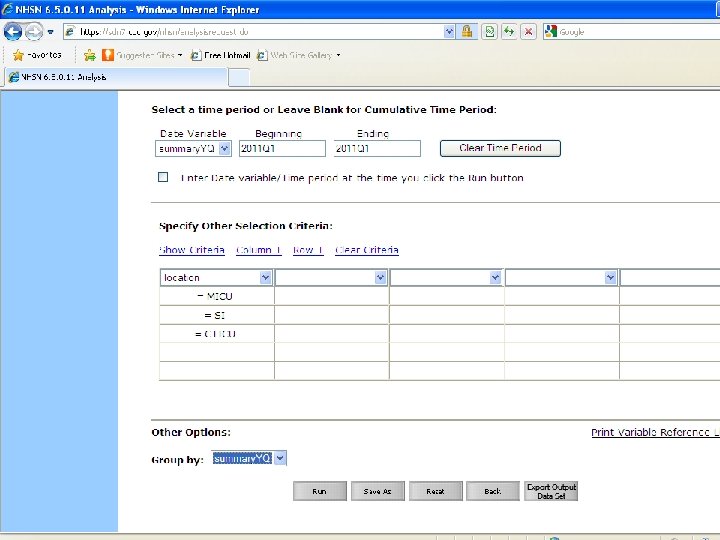Click the Save As button

377,491
